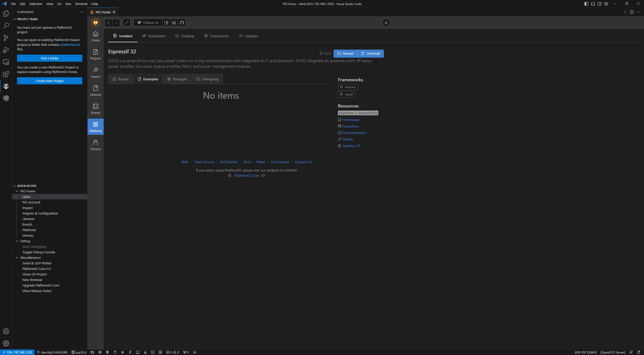Click the Pick a folder button
Screen dimensions: 644x355
point(49,58)
